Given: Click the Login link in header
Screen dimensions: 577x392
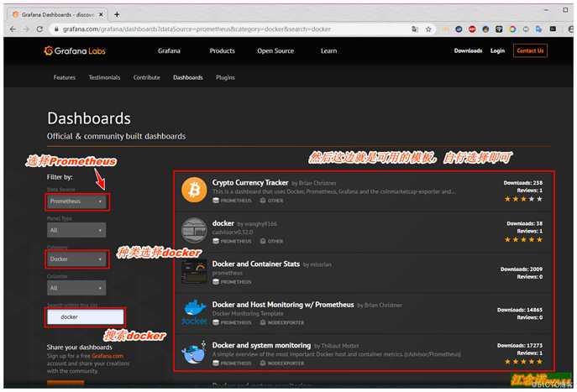Looking at the screenshot, I should [497, 50].
